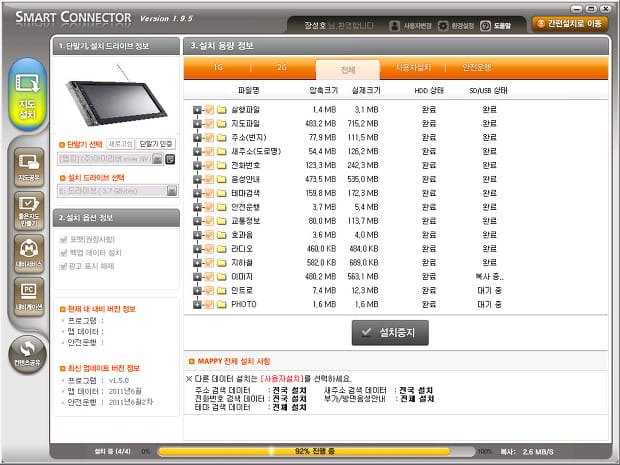
Task: Expand the 실행파일 tree node
Action: [198, 109]
